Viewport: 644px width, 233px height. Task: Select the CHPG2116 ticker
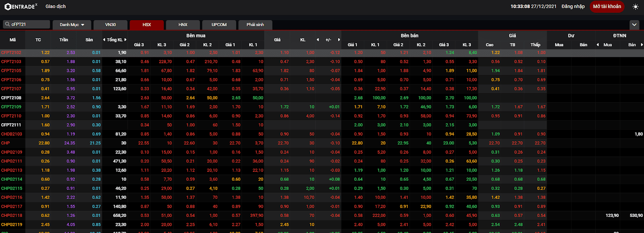coord(12,198)
